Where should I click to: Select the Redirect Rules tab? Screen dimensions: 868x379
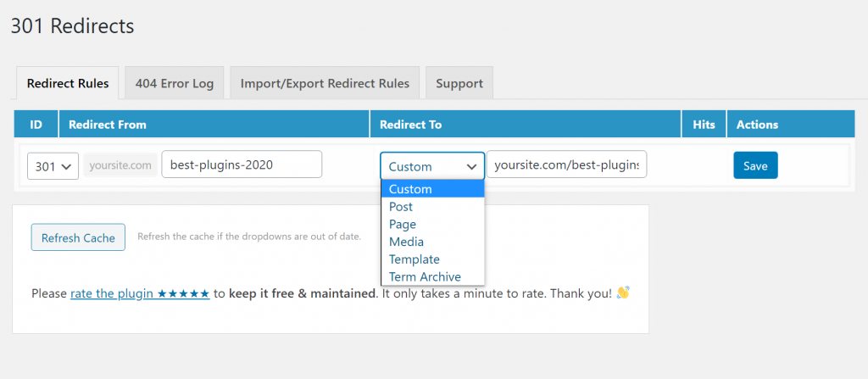[x=68, y=83]
